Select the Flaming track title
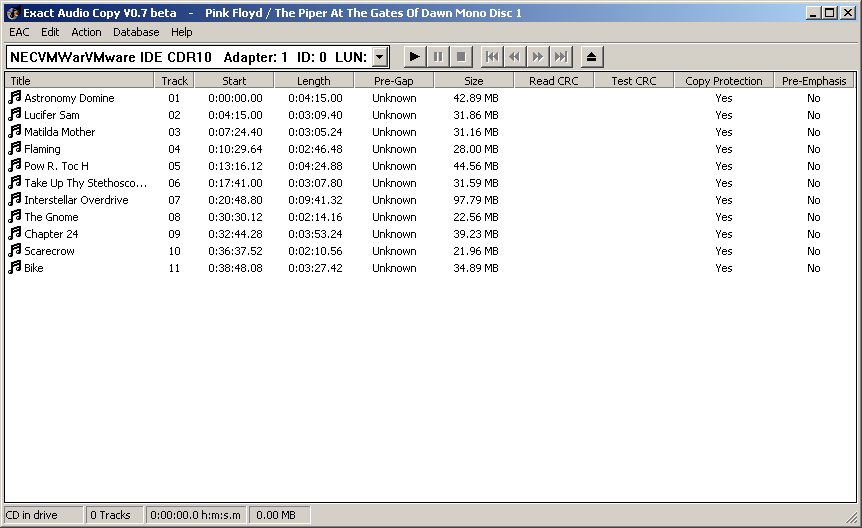This screenshot has height=528, width=862. (x=42, y=149)
